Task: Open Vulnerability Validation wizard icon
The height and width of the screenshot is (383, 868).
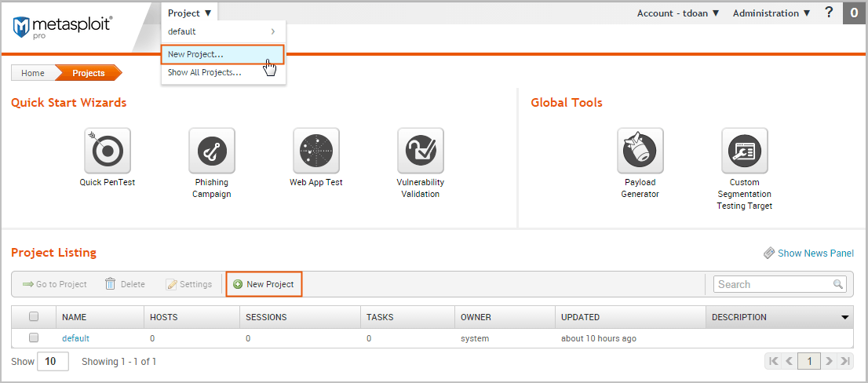Action: [x=421, y=151]
